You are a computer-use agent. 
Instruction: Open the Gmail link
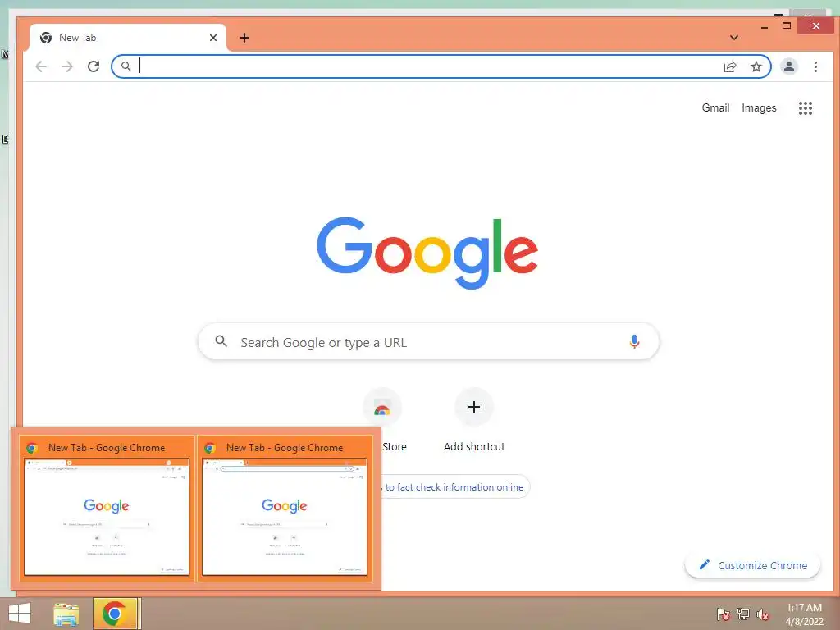715,107
